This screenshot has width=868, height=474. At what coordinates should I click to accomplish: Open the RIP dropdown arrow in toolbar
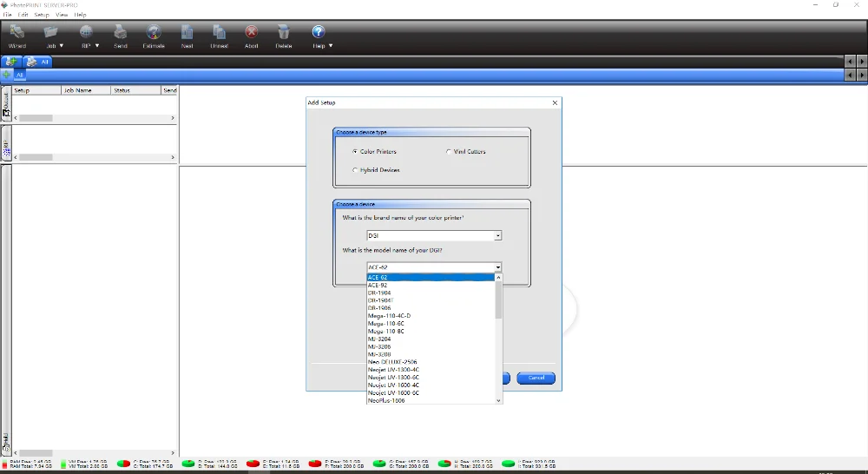(97, 45)
